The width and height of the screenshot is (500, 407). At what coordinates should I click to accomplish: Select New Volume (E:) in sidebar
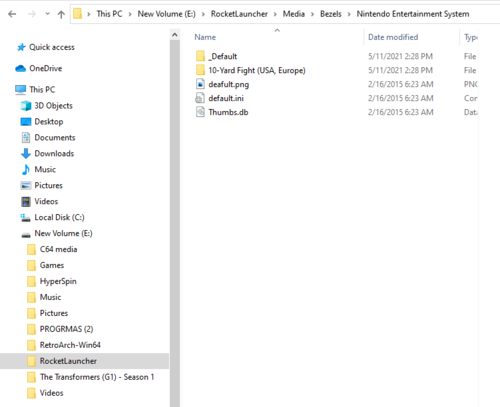[x=63, y=234]
